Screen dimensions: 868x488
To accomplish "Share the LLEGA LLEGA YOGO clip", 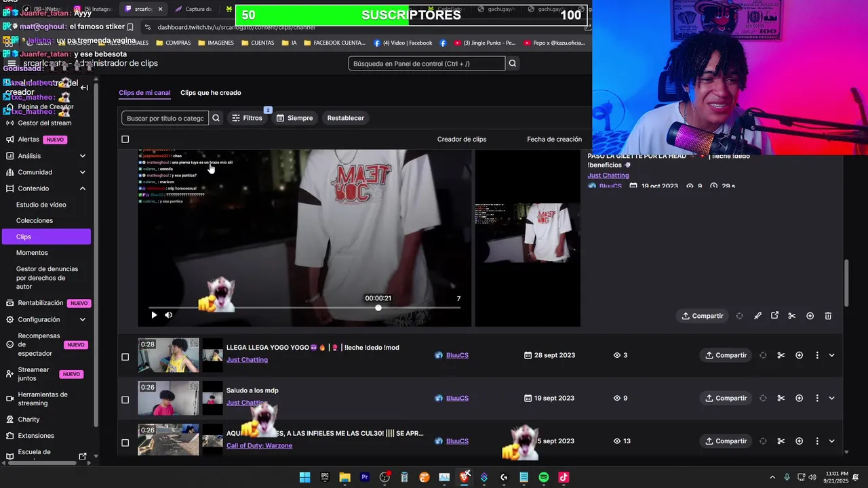I will [726, 355].
